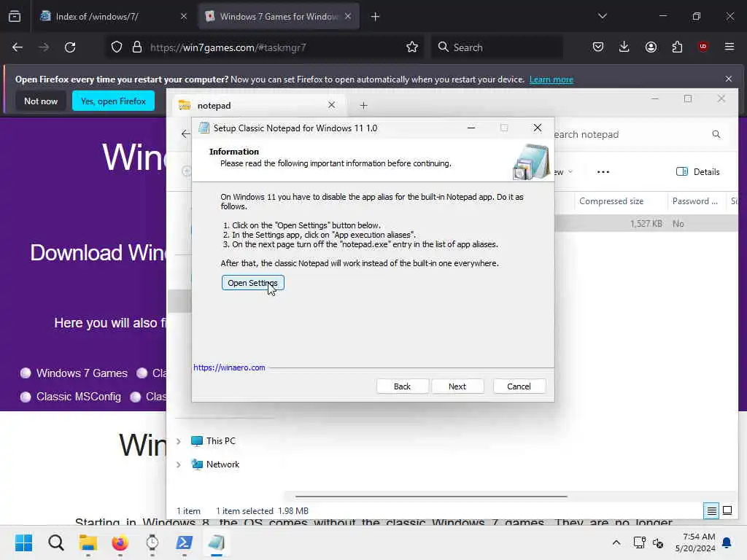Click Firefox back navigation arrow
This screenshot has height=560, width=747.
pyautogui.click(x=18, y=47)
